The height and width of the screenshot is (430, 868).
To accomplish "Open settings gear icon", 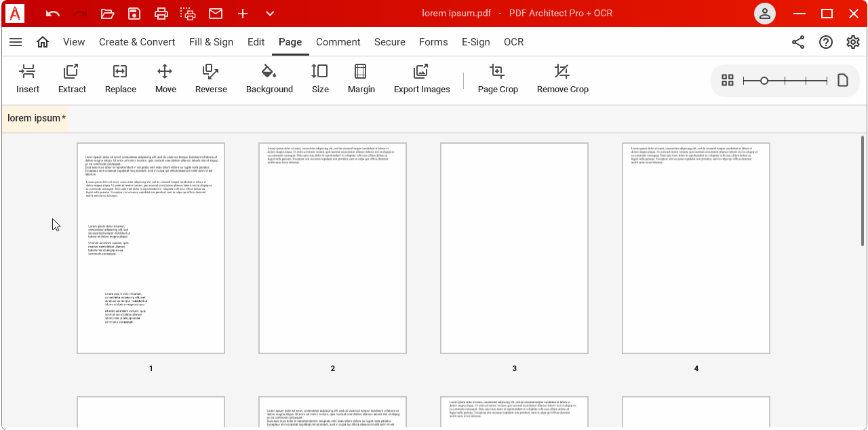I will tap(853, 42).
